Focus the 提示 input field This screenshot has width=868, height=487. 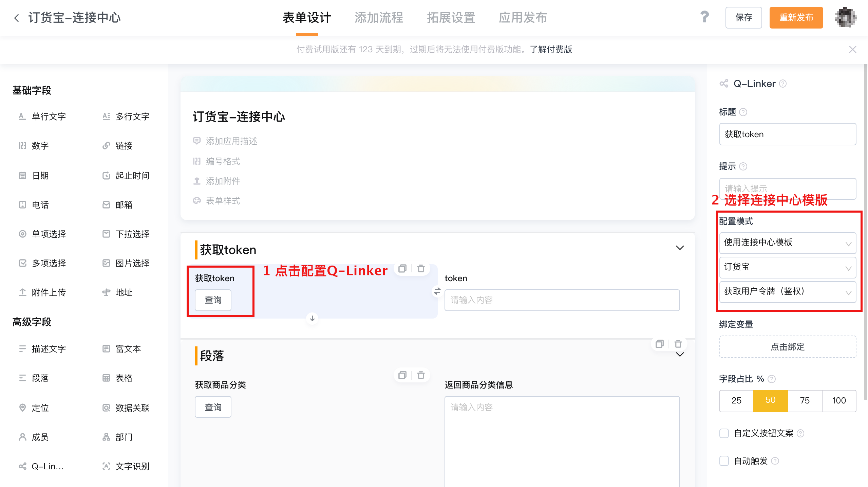(x=788, y=188)
